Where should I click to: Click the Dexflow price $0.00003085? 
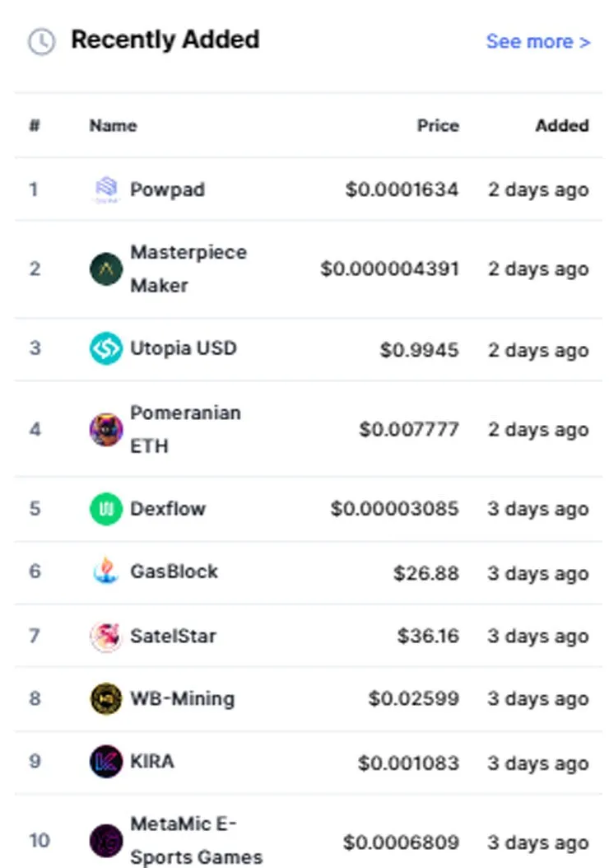[x=395, y=509]
